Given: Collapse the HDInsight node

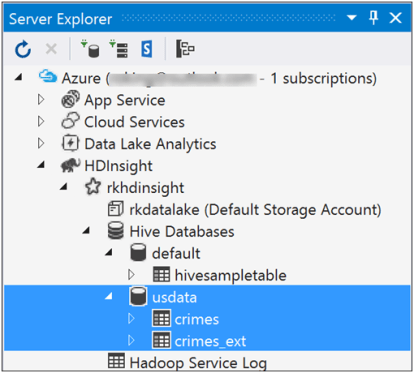Looking at the screenshot, I should click(41, 165).
